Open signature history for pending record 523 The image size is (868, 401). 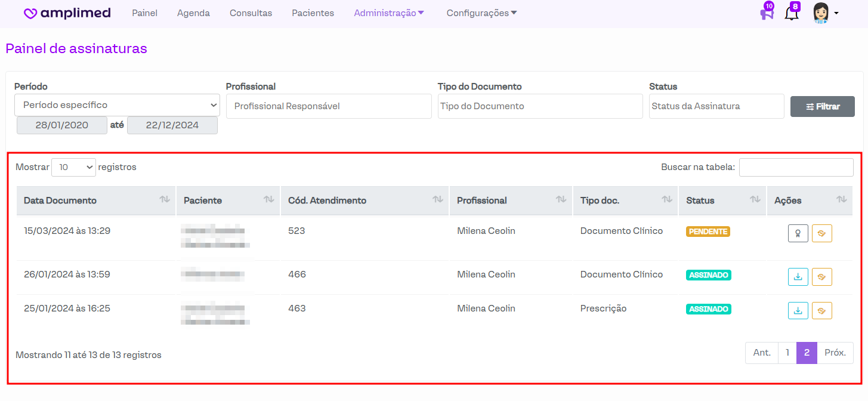[821, 233]
